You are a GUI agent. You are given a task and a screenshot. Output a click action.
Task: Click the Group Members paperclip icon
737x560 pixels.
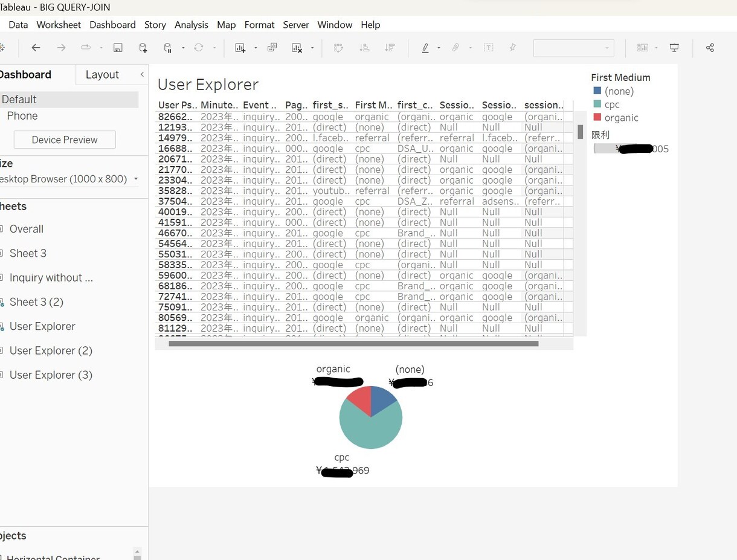pyautogui.click(x=456, y=48)
